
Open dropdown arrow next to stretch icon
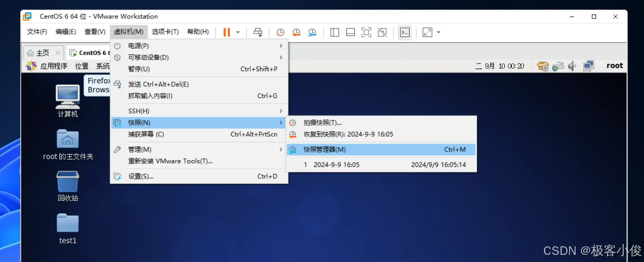coord(439,32)
